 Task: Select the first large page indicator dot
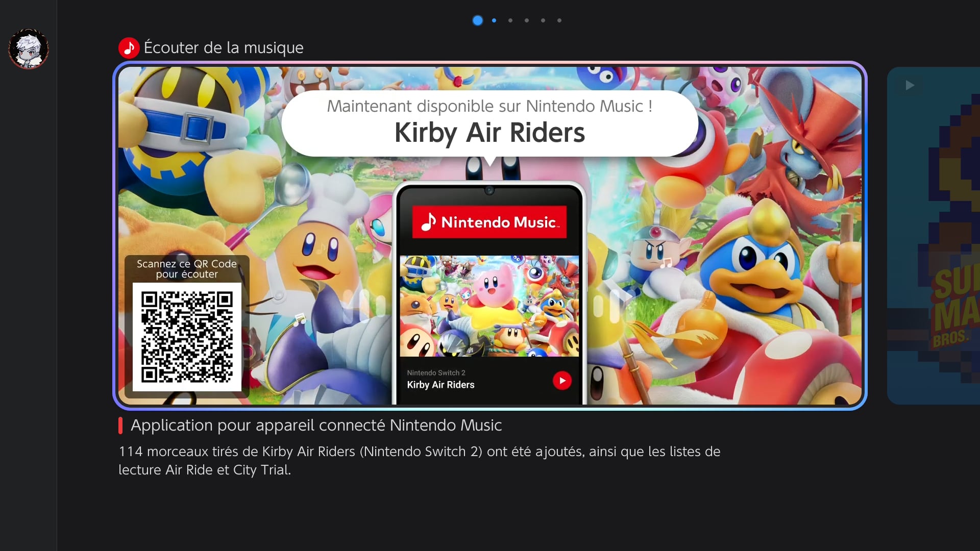pos(477,20)
